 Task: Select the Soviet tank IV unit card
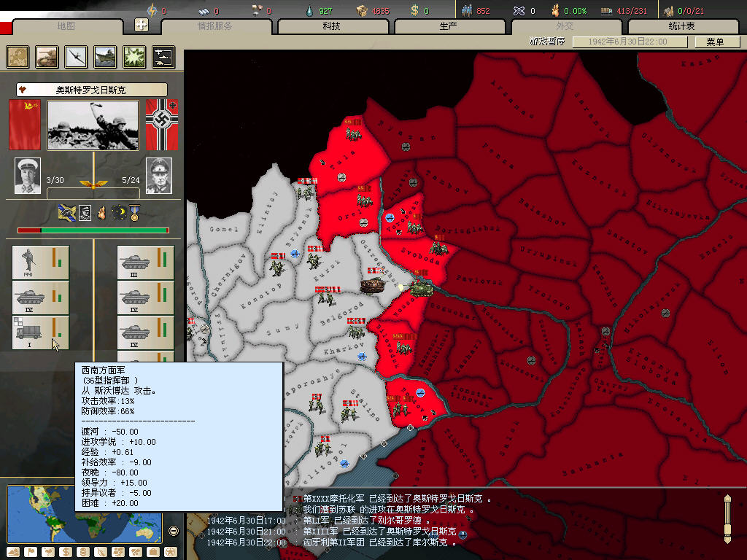pos(41,297)
